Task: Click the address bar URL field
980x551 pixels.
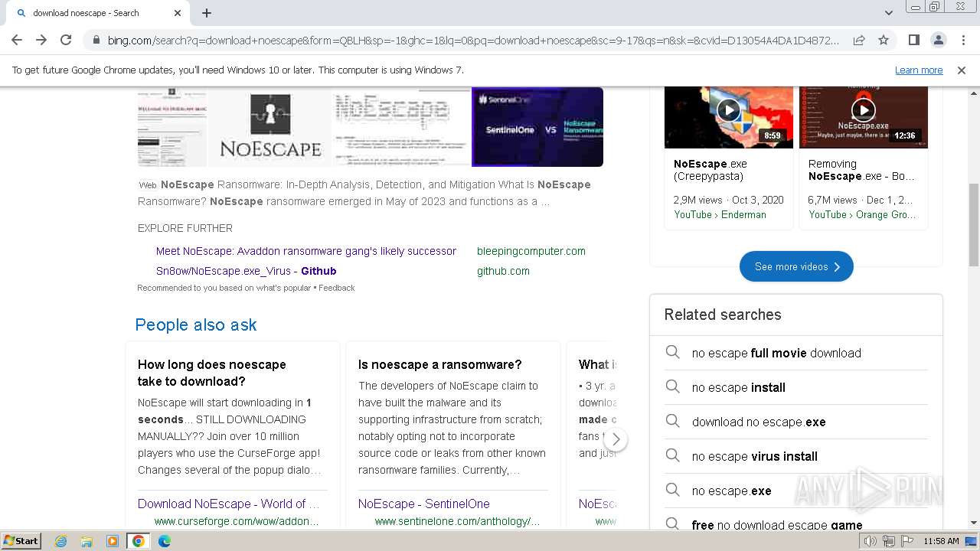Action: click(473, 40)
